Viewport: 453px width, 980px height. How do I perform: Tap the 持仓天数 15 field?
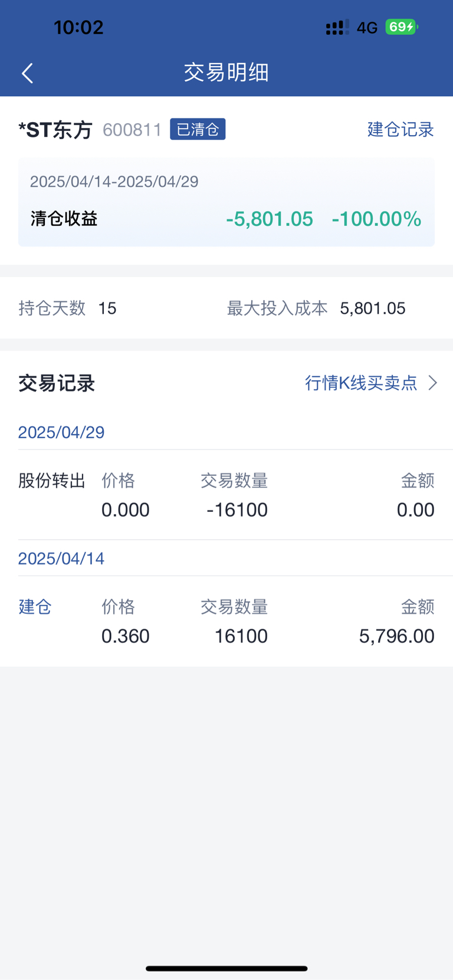click(67, 308)
